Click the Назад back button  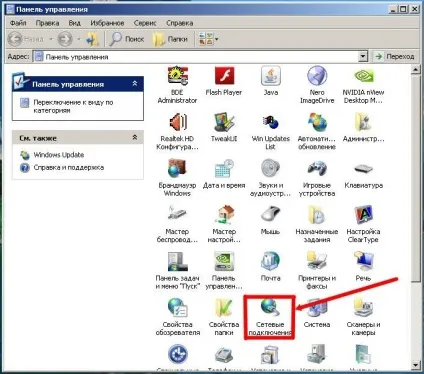[27, 39]
